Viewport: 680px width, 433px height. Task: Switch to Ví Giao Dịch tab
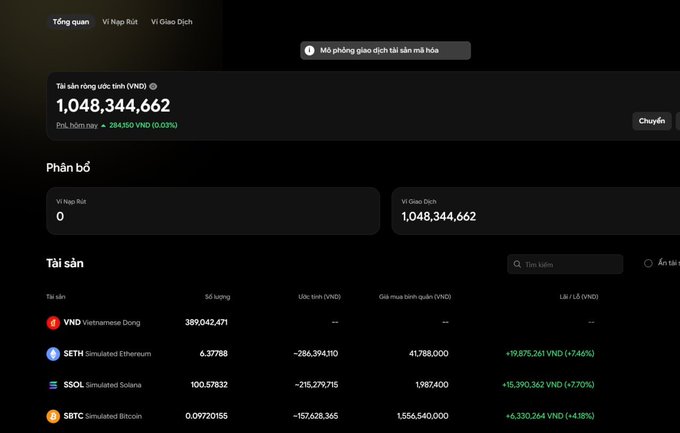pyautogui.click(x=171, y=22)
